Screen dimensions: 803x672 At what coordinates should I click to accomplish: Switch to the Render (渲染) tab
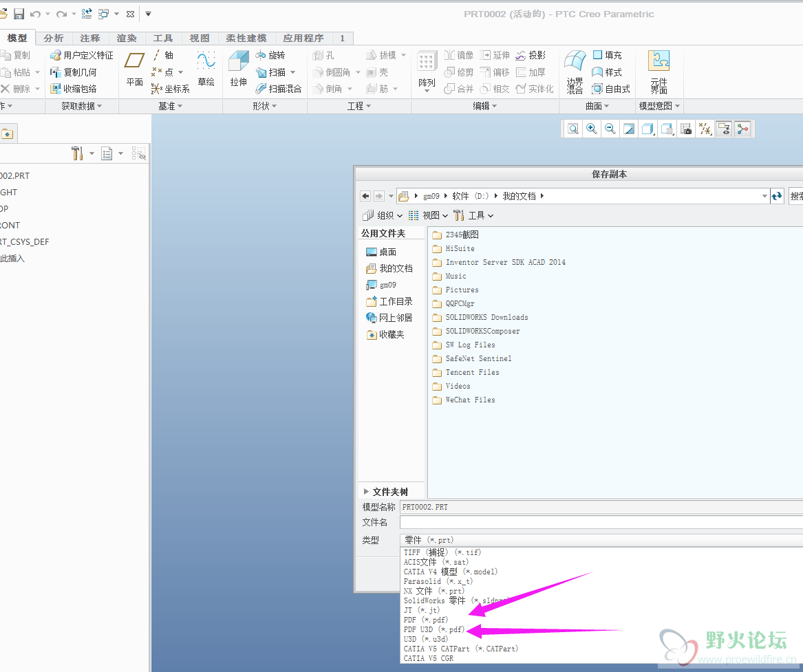coord(127,39)
